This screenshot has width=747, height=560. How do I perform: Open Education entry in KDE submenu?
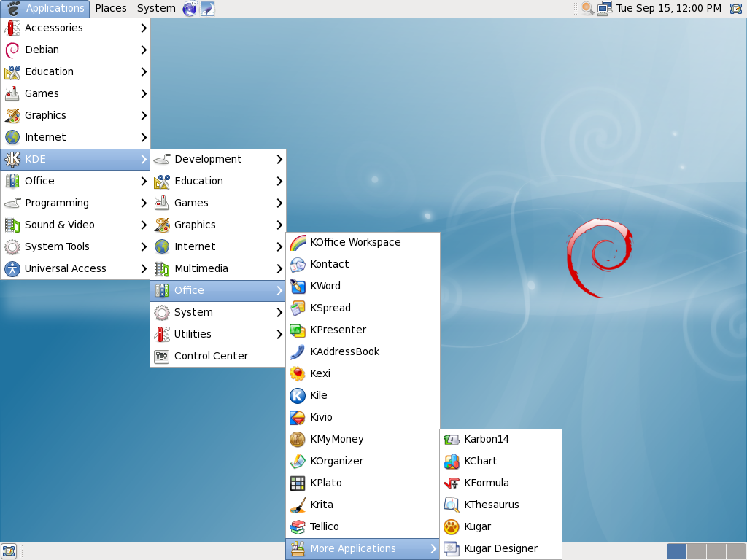(217, 182)
